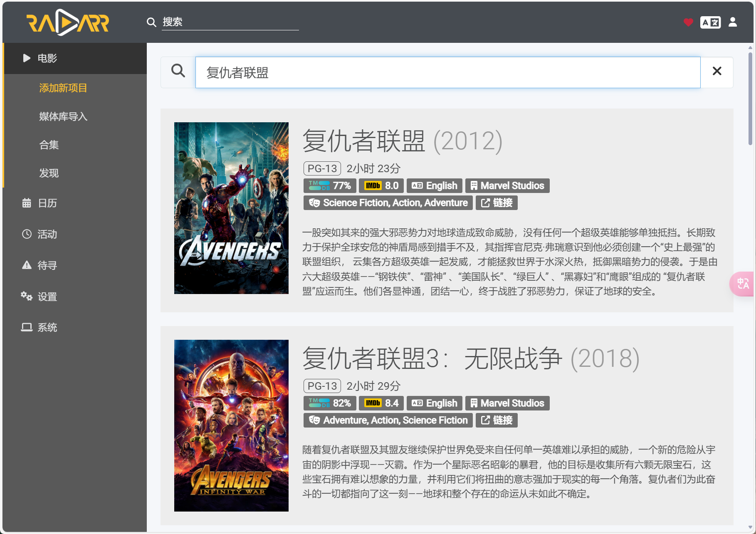Click the clock icon beside 活动
This screenshot has height=534, width=756.
tap(27, 234)
